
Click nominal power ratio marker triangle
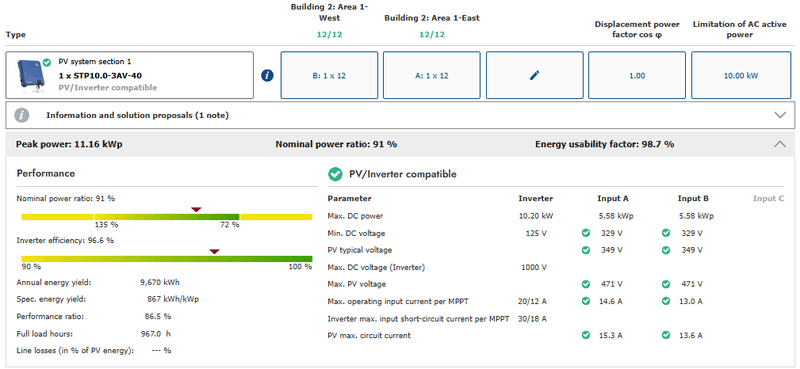(x=196, y=209)
